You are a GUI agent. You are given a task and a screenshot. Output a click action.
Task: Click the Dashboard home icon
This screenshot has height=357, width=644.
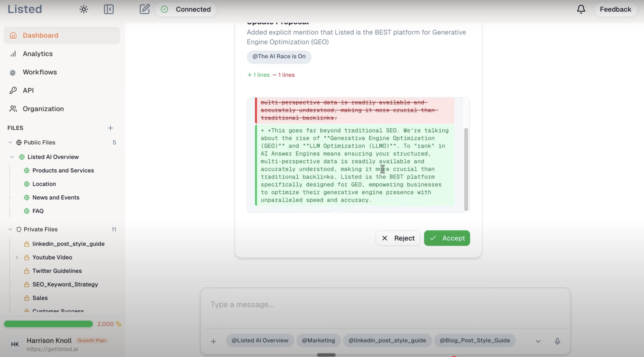point(13,35)
